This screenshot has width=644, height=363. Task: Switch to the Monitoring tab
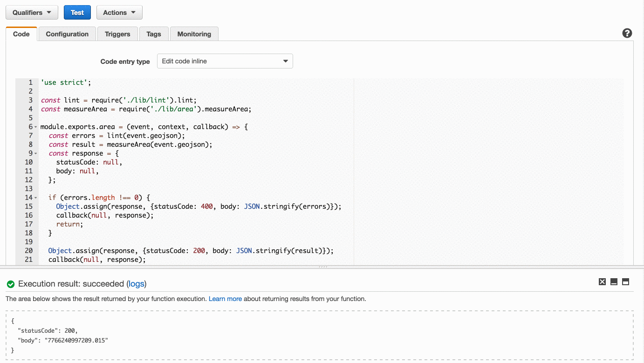click(194, 34)
